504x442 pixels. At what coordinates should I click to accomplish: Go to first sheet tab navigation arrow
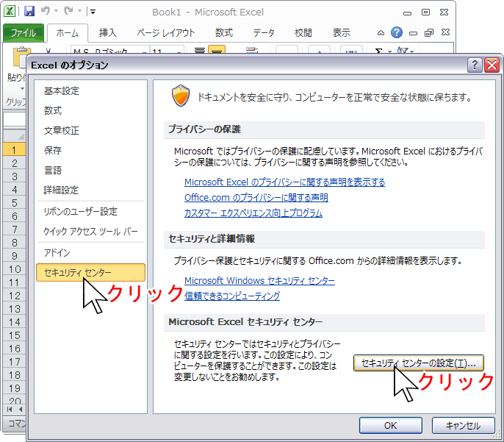pos(10,409)
